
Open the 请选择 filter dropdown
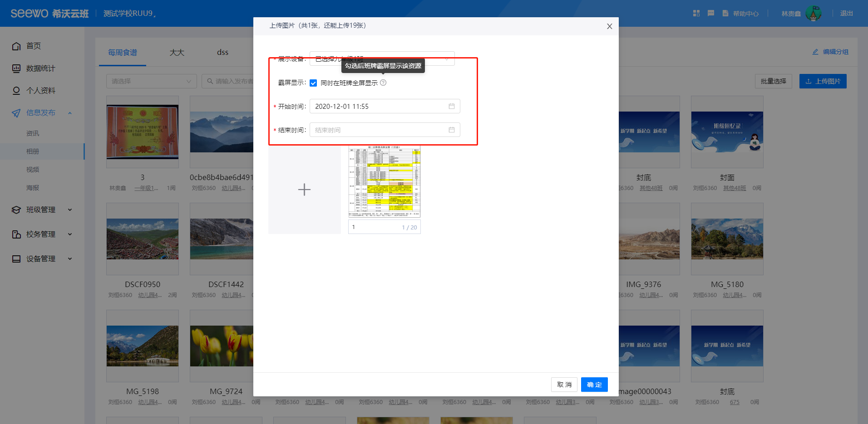pos(151,81)
